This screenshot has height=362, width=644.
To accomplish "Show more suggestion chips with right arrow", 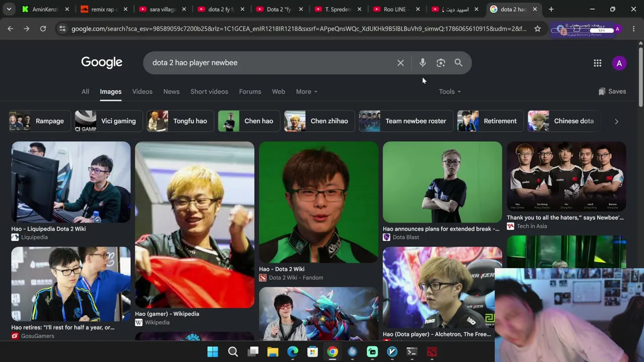I will (x=616, y=121).
